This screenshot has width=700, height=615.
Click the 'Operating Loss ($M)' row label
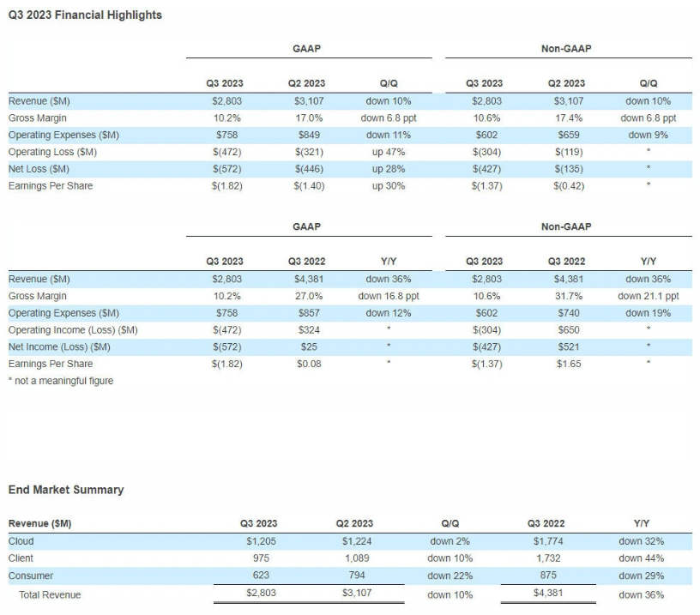pyautogui.click(x=52, y=152)
